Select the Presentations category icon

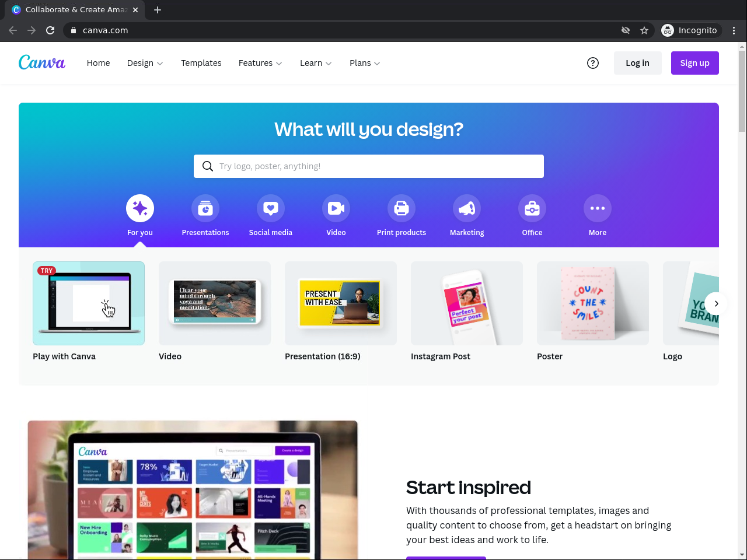pyautogui.click(x=205, y=208)
